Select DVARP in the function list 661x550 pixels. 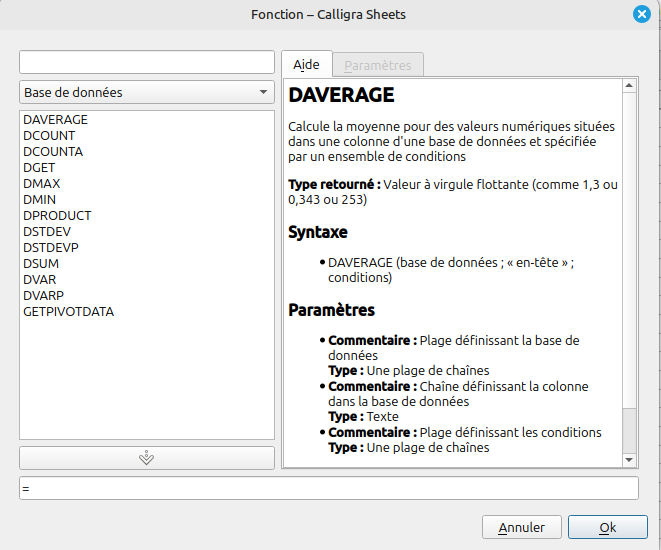click(147, 296)
